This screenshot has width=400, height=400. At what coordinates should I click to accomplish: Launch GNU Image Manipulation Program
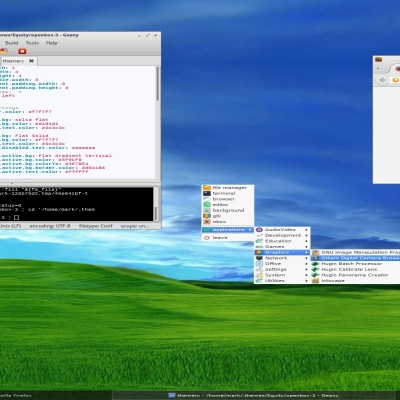[355, 252]
